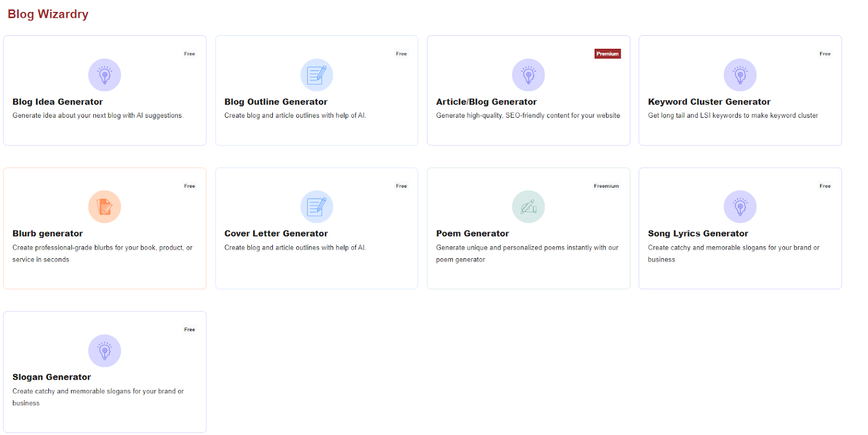Click 'Create professional-grade blurbs' description
The height and width of the screenshot is (435, 868).
click(x=103, y=253)
